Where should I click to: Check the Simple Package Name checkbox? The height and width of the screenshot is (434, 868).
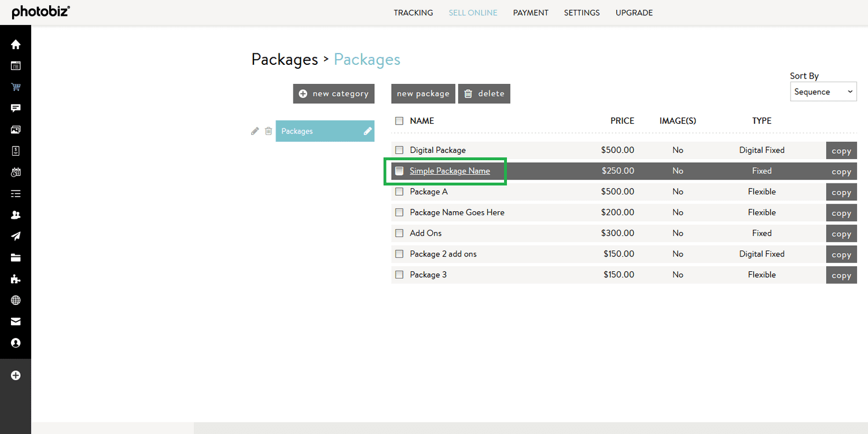click(399, 171)
